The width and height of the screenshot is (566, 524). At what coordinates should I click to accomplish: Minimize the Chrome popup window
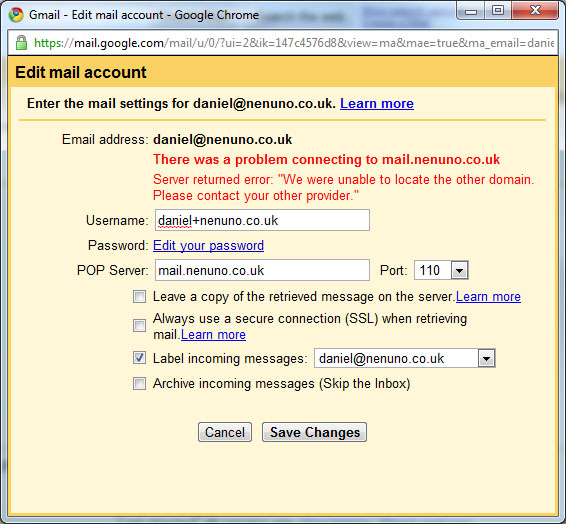[471, 12]
